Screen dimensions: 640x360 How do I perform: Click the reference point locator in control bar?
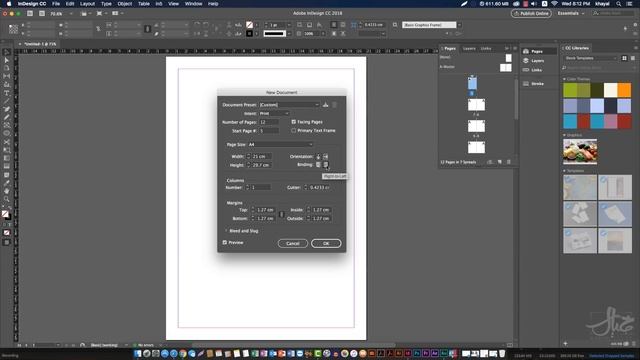[x=13, y=29]
